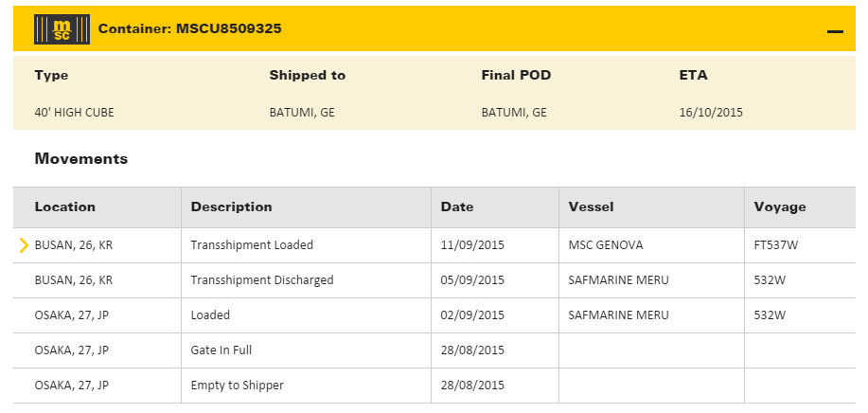Click the MSC GENOVA vessel cell
The height and width of the screenshot is (413, 868).
tap(605, 245)
